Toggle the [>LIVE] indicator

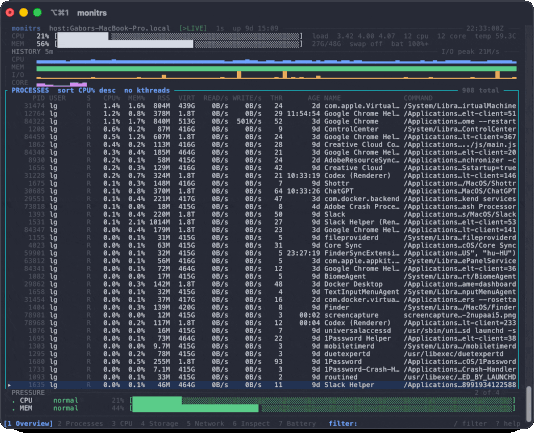193,28
